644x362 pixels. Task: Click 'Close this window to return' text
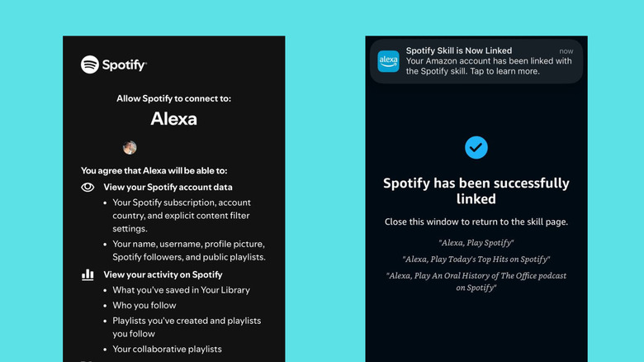(476, 222)
